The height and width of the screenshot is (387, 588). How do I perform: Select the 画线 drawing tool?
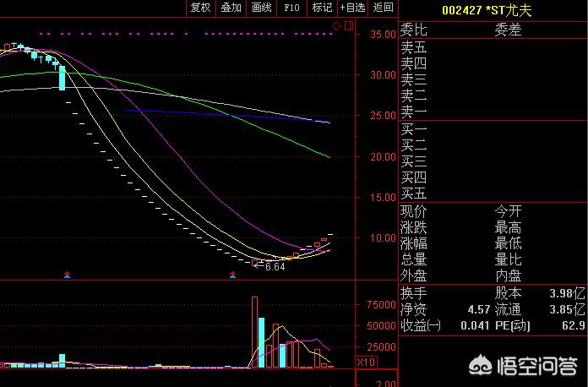(261, 8)
